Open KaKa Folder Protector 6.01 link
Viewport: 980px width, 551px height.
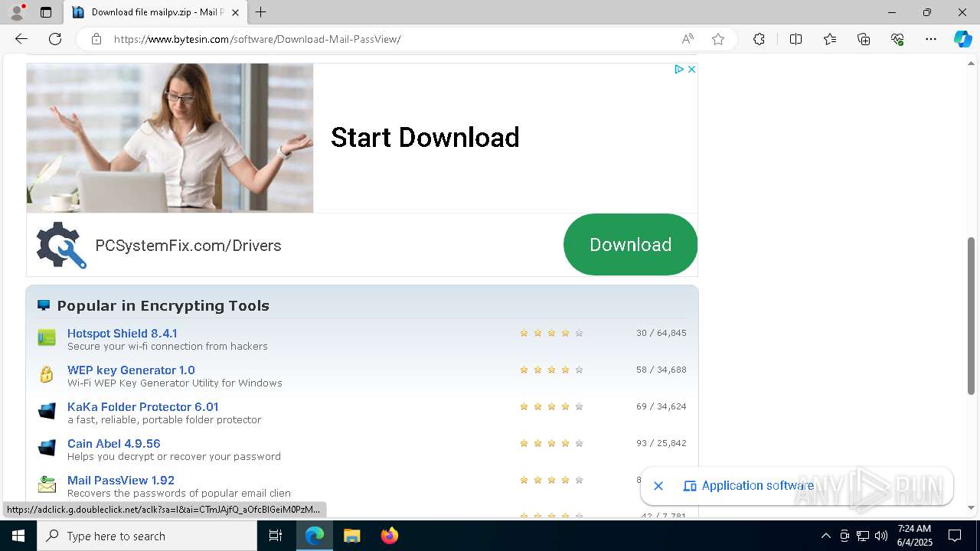coord(142,406)
